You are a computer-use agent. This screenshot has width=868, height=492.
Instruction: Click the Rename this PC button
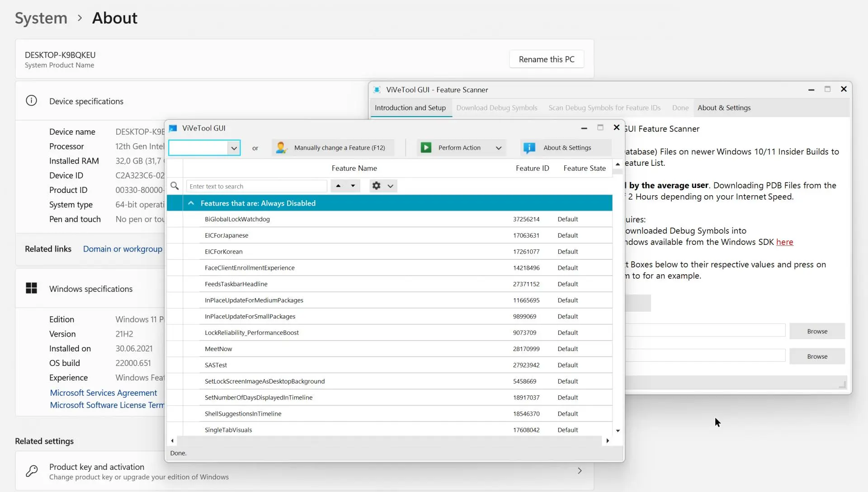pyautogui.click(x=547, y=59)
